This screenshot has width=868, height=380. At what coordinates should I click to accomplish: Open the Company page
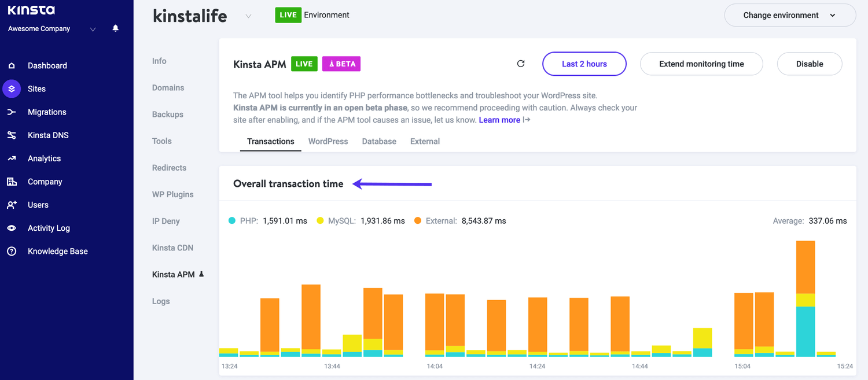point(45,182)
